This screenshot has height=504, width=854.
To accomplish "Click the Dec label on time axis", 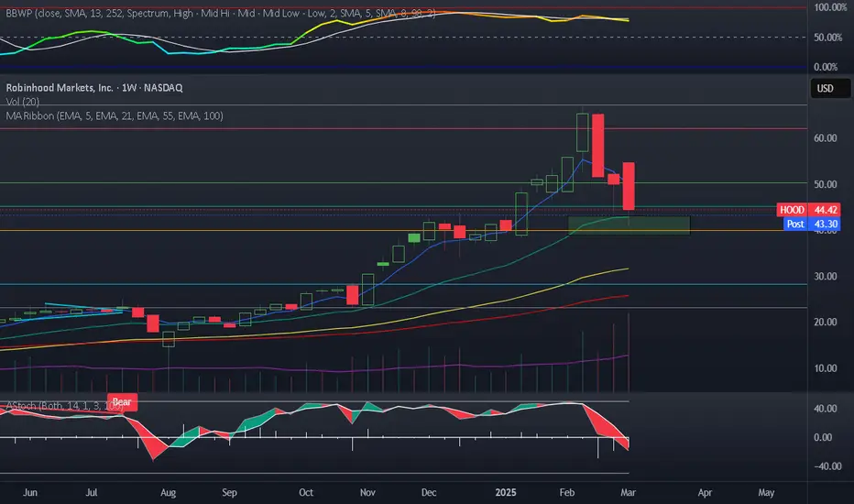I will click(x=429, y=493).
